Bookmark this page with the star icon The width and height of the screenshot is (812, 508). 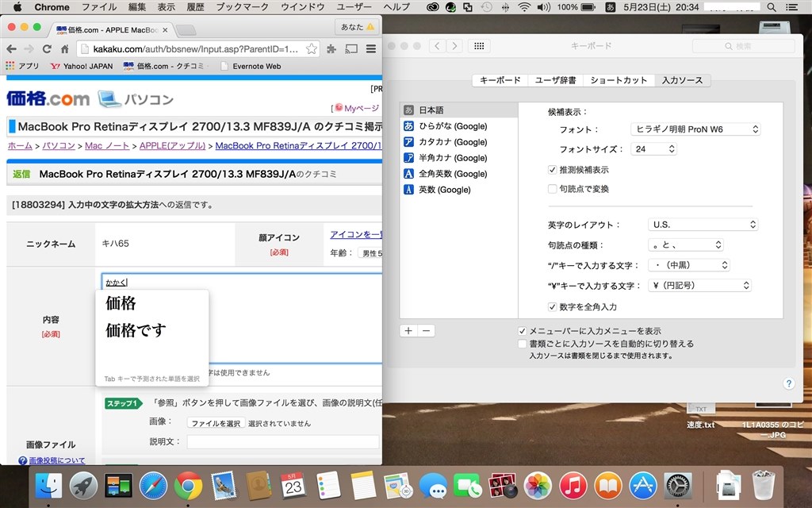click(311, 48)
